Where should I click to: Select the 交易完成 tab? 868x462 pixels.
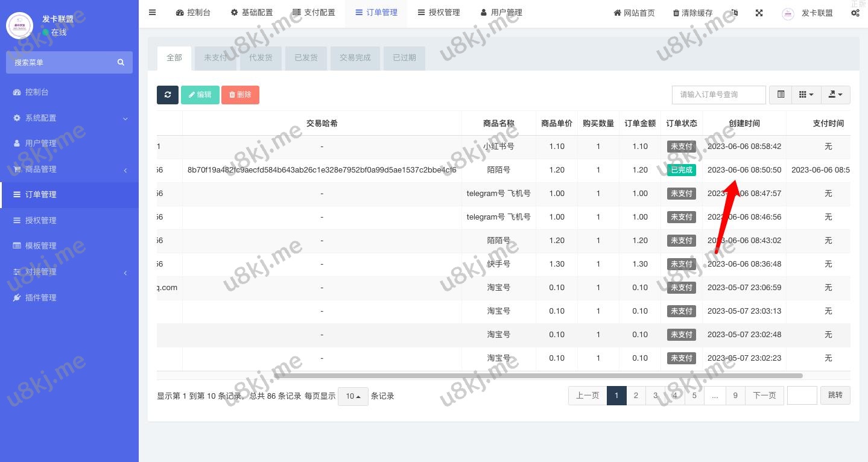pos(355,58)
